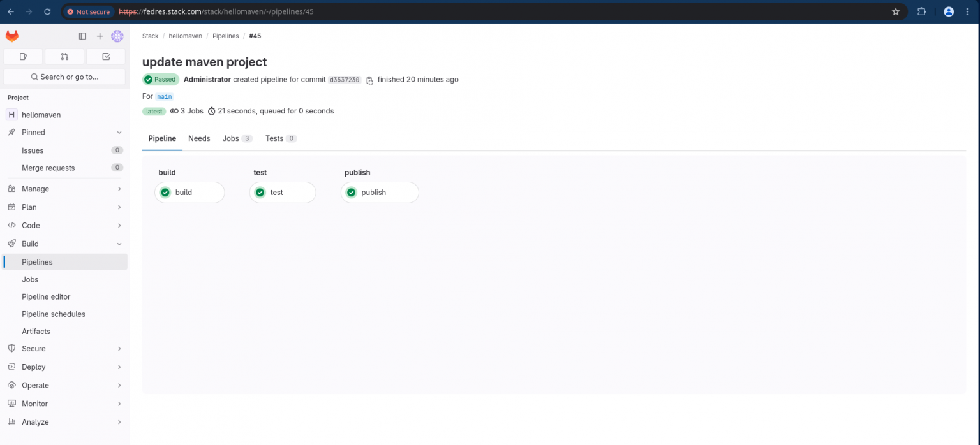Click the GitLab fox logo

11,36
